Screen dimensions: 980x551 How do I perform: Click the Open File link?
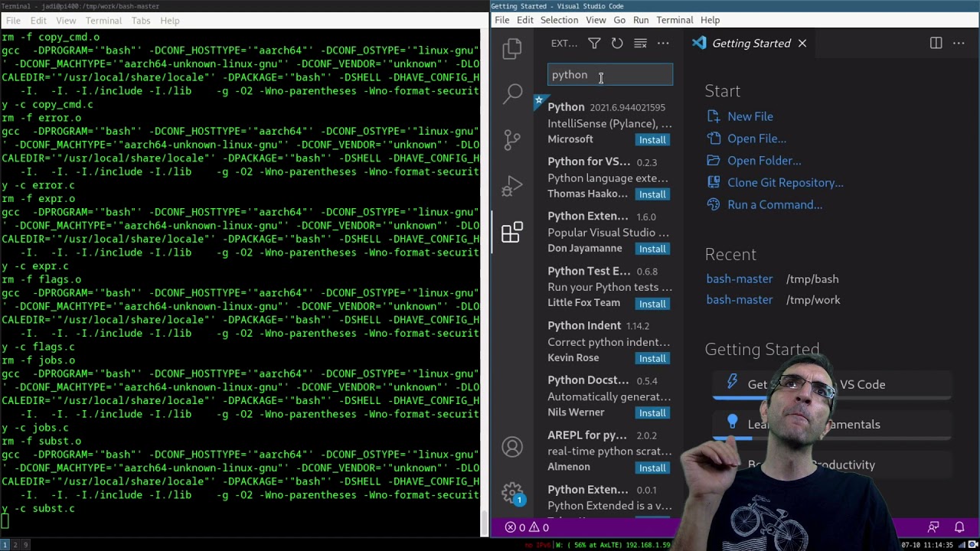pyautogui.click(x=756, y=139)
